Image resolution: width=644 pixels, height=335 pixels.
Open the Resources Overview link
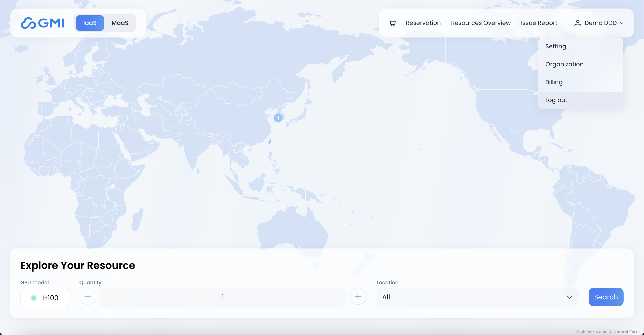click(x=480, y=23)
